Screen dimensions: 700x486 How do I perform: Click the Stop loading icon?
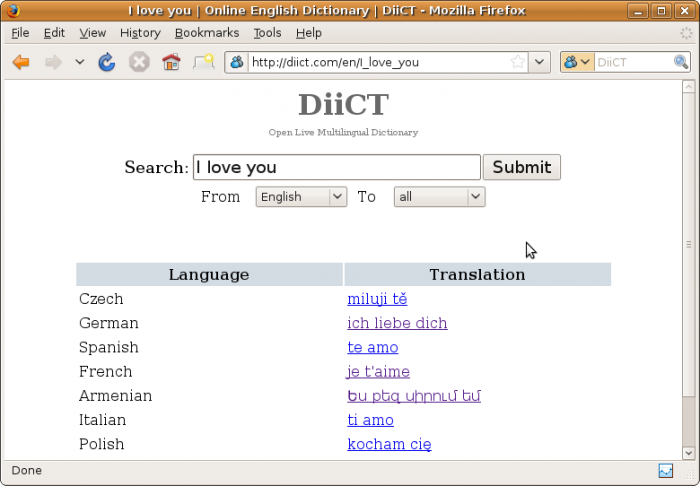pos(139,62)
